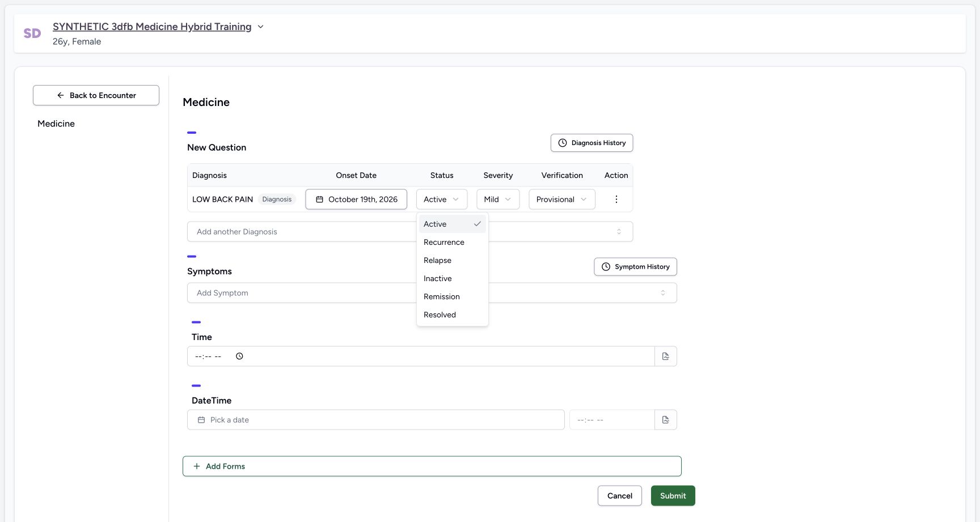This screenshot has height=522, width=980.
Task: Click the clock icon in Diagnosis History
Action: click(x=563, y=143)
